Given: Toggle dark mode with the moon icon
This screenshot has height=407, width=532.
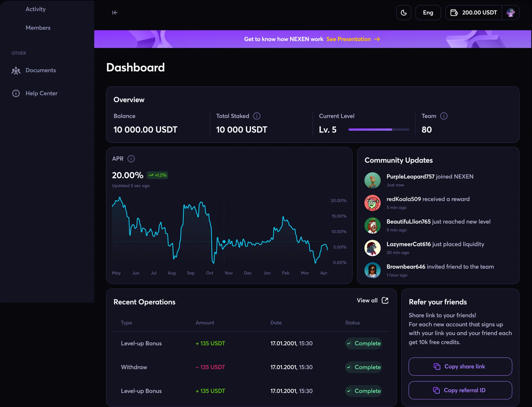Looking at the screenshot, I should click(x=404, y=13).
